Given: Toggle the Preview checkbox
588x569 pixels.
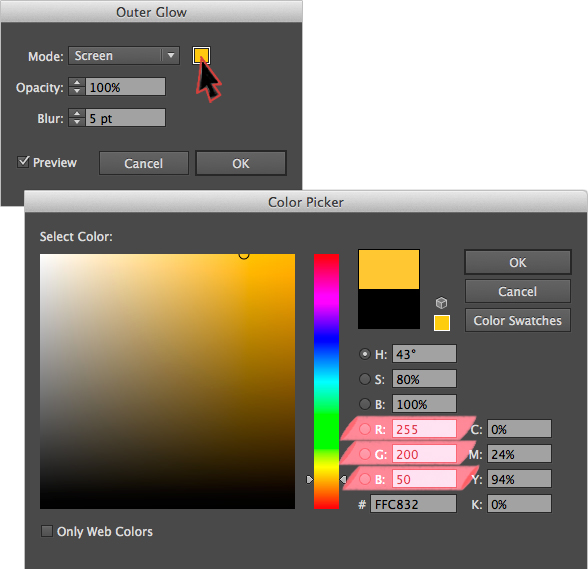Looking at the screenshot, I should [23, 162].
